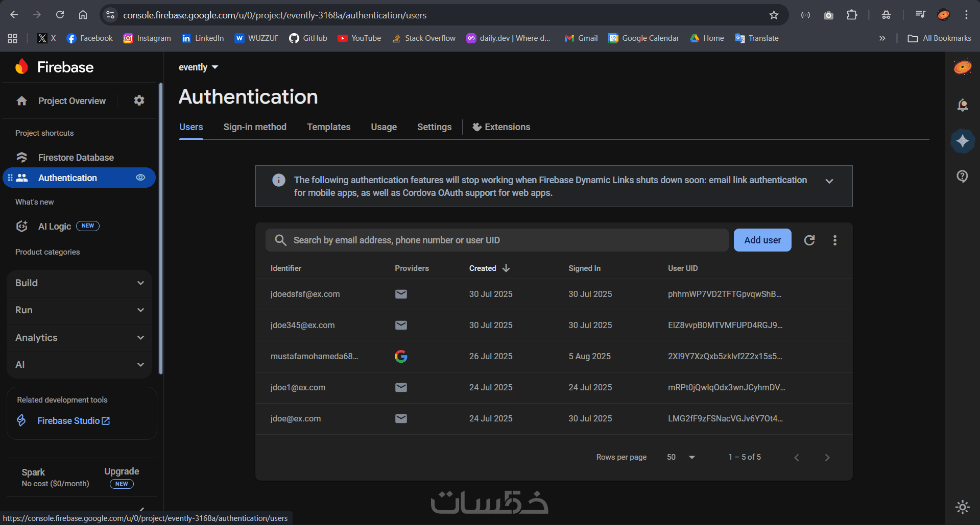The width and height of the screenshot is (980, 525).
Task: Toggle the light/dark theme sun icon
Action: click(x=962, y=507)
